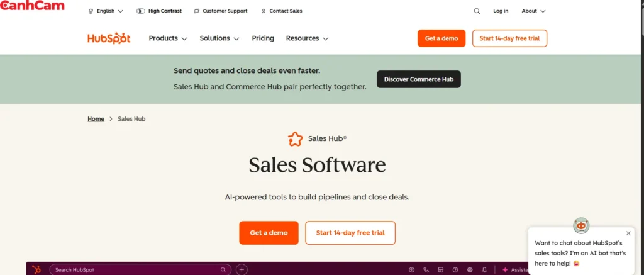Screen dimensions: 644x275
Task: Click Discover Commerce Hub button
Action: click(418, 79)
